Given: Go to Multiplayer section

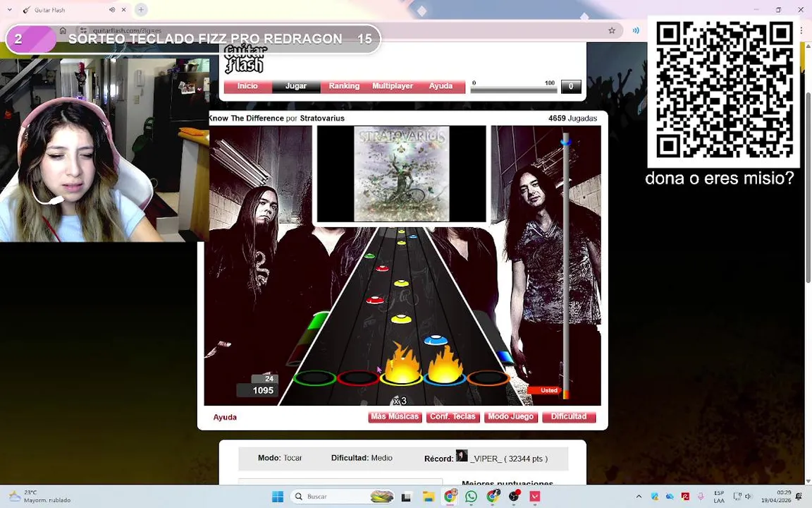Looking at the screenshot, I should tap(393, 86).
